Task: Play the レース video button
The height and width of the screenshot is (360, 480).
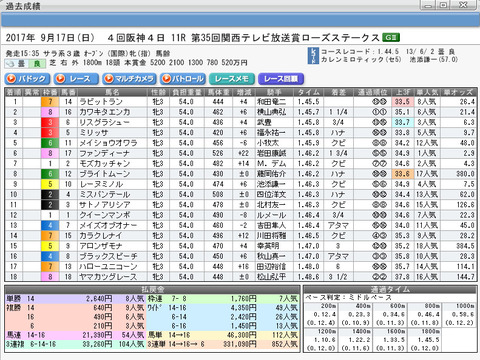Action: 76,79
